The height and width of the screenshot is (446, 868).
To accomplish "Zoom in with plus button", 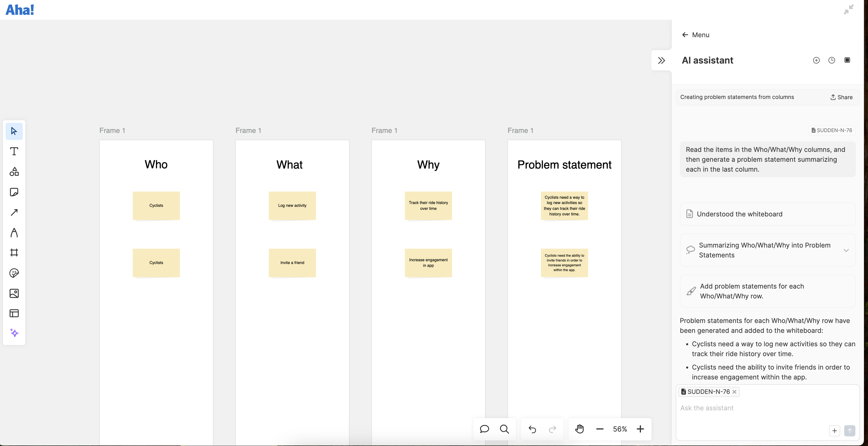I will [x=640, y=429].
